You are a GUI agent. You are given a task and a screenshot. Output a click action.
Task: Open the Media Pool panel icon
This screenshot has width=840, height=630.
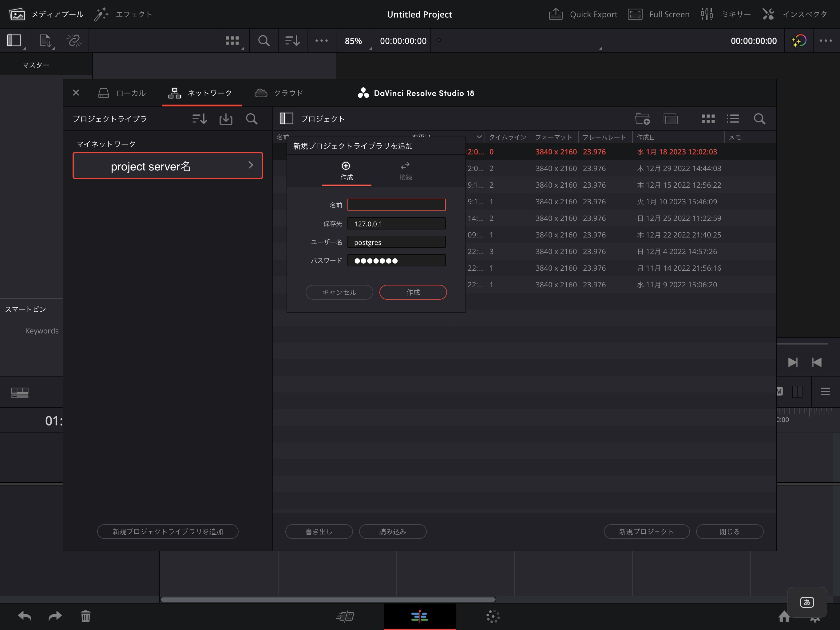pyautogui.click(x=17, y=14)
